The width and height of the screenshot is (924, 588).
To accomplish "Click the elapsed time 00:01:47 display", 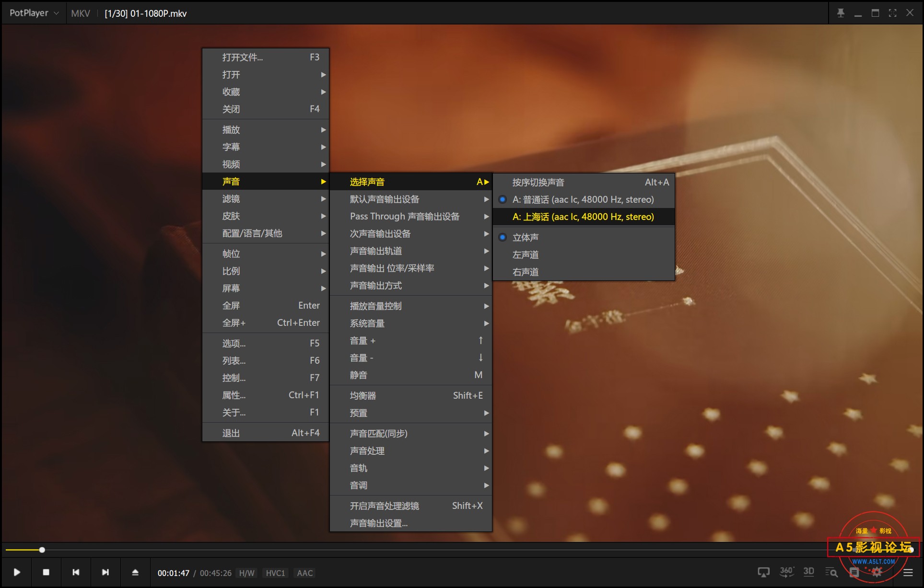I will 174,573.
